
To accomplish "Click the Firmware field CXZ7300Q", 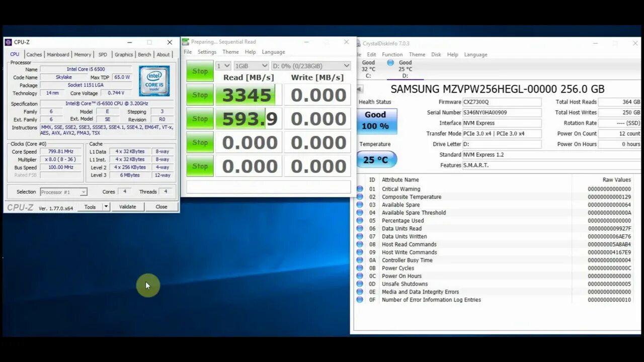I will (x=502, y=102).
